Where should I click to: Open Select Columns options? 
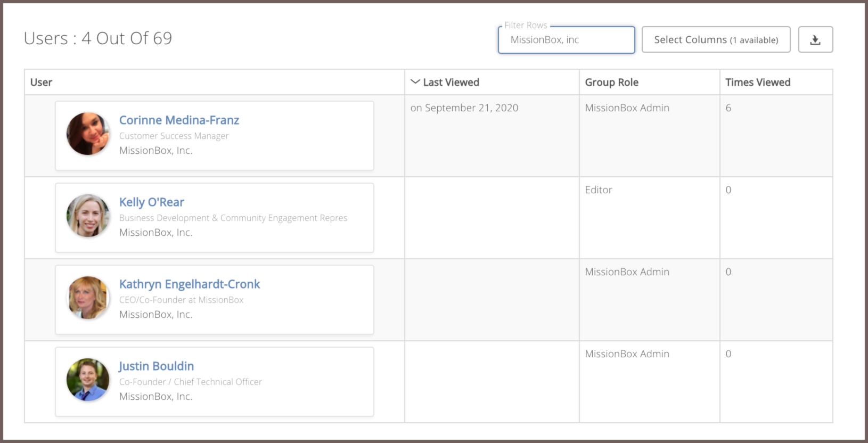click(716, 39)
